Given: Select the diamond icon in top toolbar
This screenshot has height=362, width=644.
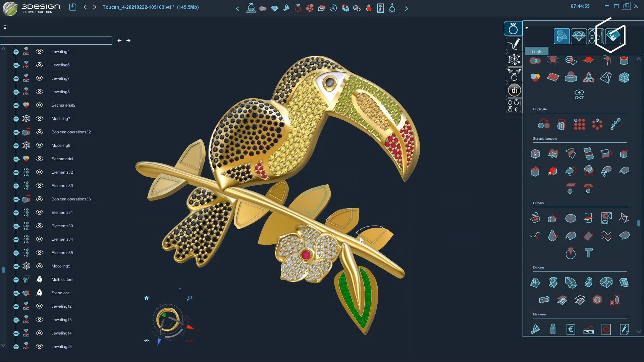Looking at the screenshot, I should pos(274,8).
